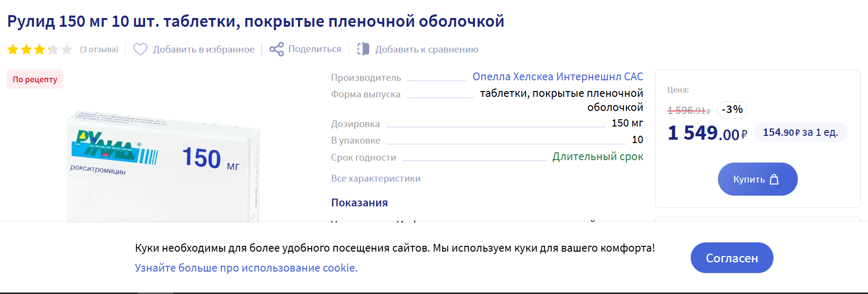Click the 'Форма выпуска' label

click(x=365, y=94)
